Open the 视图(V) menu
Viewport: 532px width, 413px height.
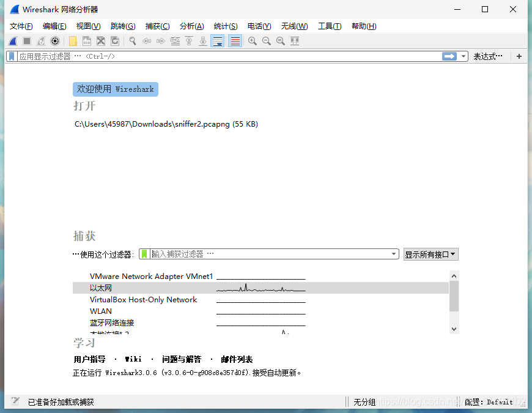click(88, 26)
